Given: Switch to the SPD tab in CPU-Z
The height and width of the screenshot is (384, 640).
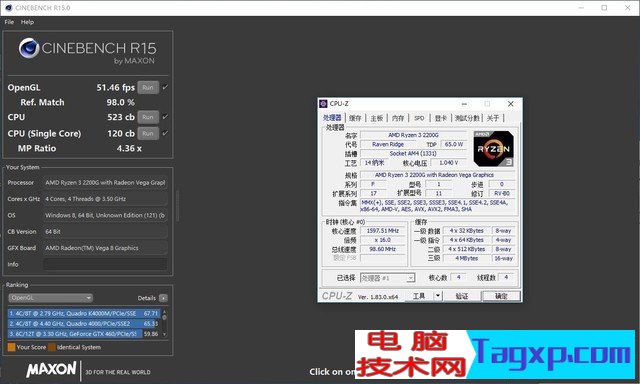Looking at the screenshot, I should pos(419,118).
